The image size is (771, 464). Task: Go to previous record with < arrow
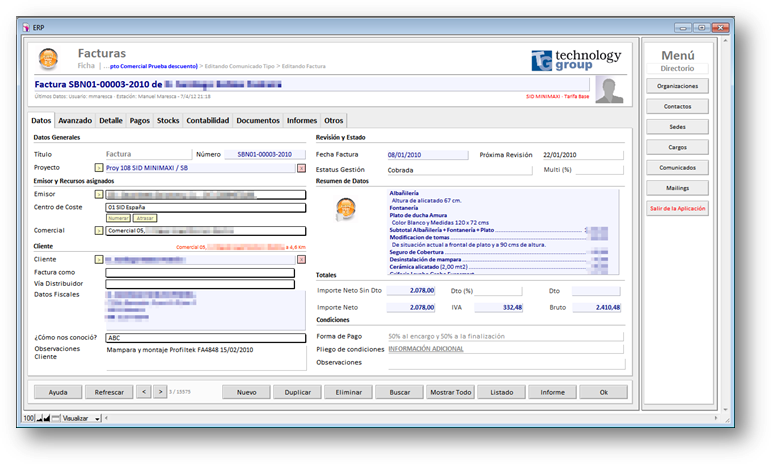tap(143, 392)
